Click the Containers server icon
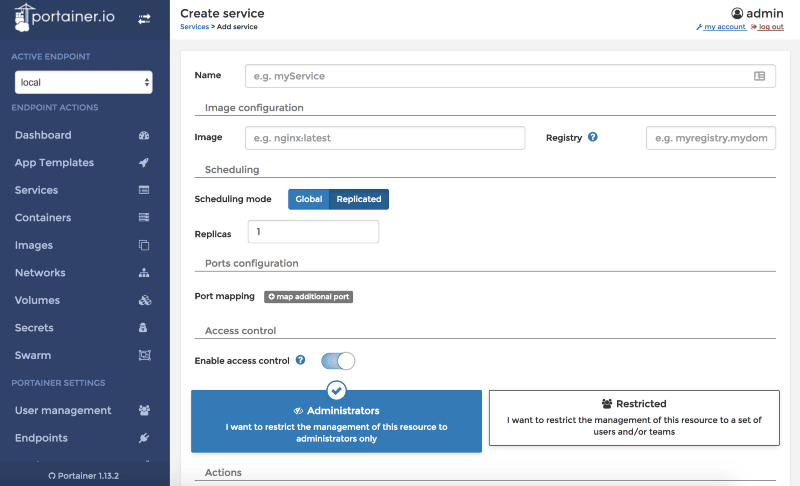 click(x=144, y=218)
